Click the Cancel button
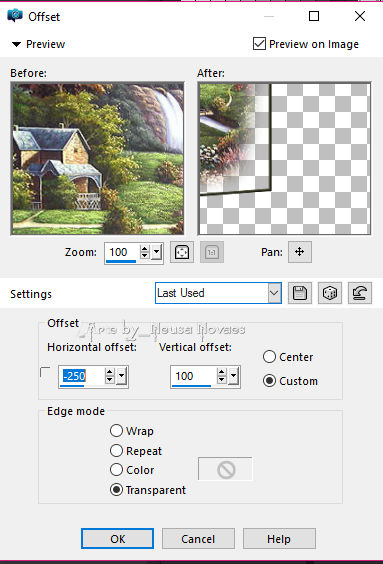This screenshot has width=383, height=564. pos(198,538)
